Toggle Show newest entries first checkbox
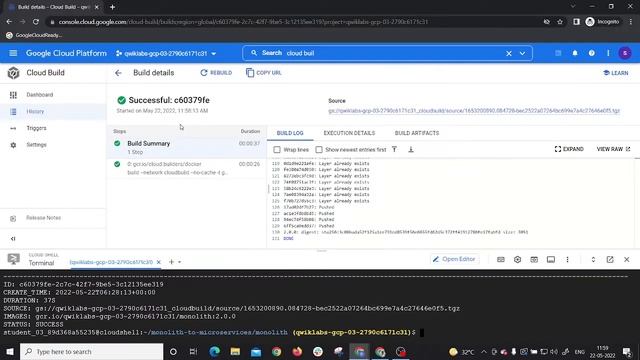640x360 pixels. (319, 149)
